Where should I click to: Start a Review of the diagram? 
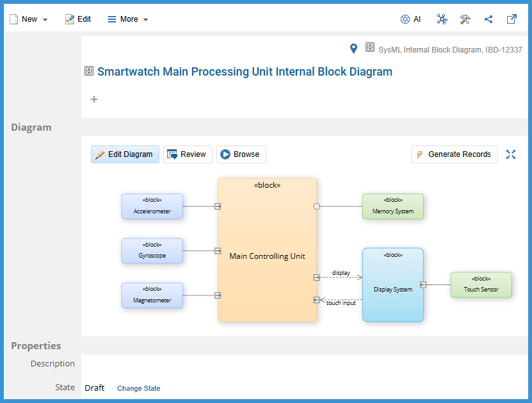[188, 154]
